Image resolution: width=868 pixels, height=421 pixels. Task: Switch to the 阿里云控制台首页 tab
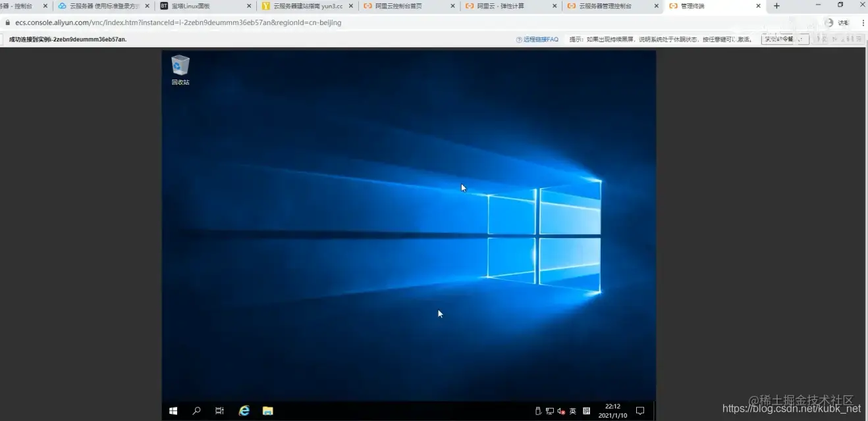point(409,6)
